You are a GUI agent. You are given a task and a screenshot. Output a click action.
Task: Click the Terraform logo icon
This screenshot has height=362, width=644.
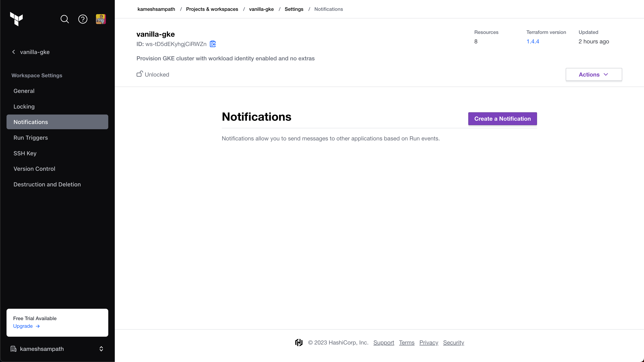(x=17, y=19)
